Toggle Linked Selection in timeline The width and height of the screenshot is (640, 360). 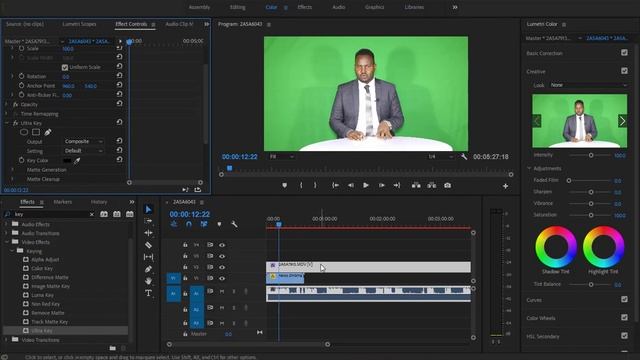(204, 224)
